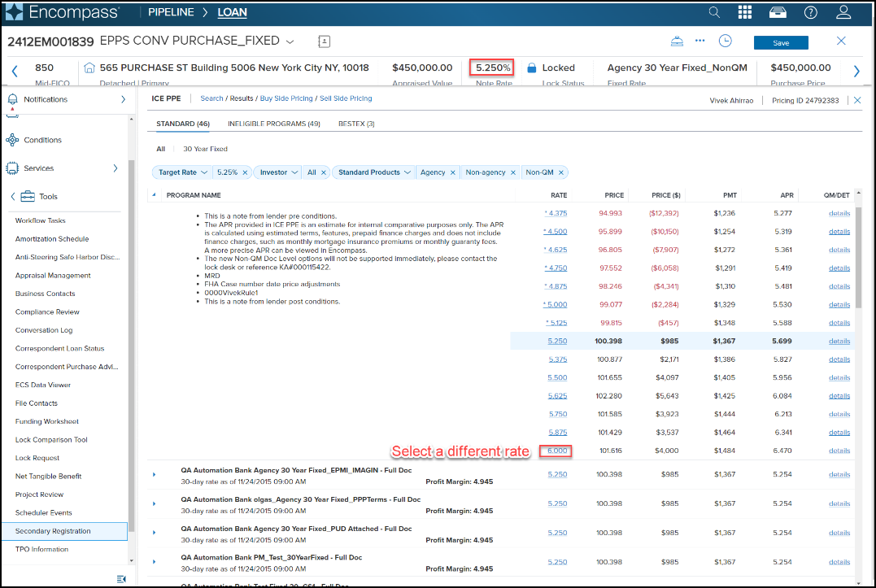876x588 pixels.
Task: Open the contact card icon beside the loan name
Action: tap(324, 41)
